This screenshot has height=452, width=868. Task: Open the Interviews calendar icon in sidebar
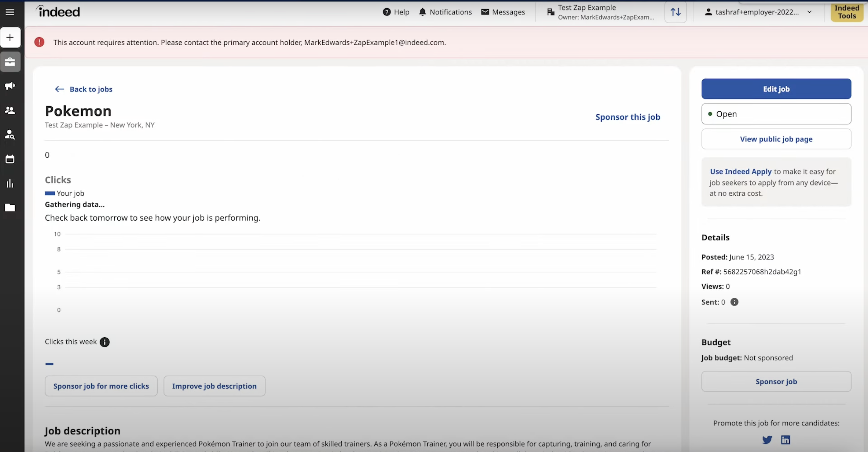[x=10, y=159]
